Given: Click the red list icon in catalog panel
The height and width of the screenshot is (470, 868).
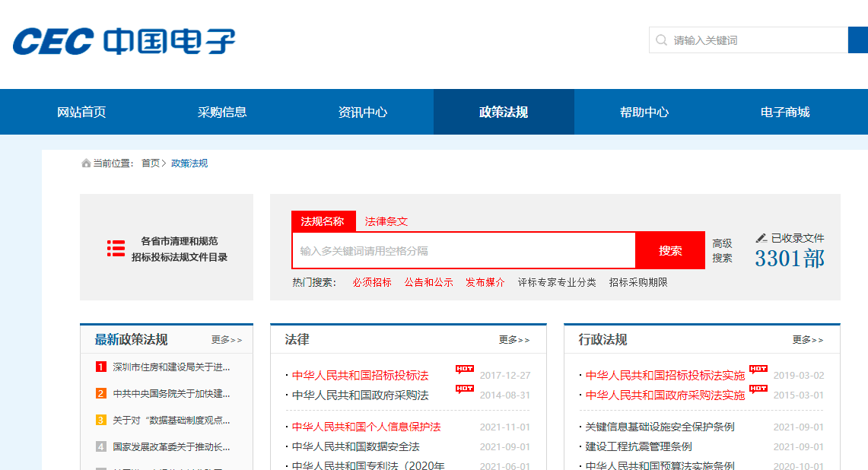Looking at the screenshot, I should [116, 248].
